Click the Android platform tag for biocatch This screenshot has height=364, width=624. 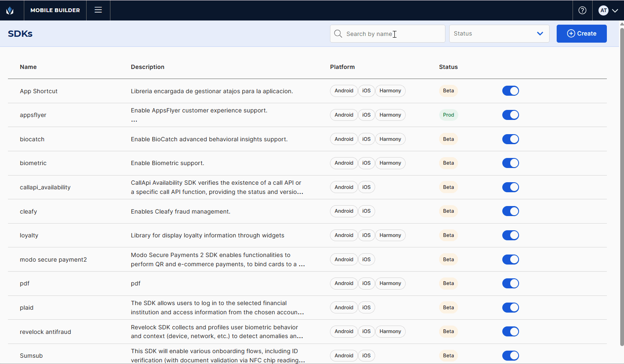click(x=344, y=139)
